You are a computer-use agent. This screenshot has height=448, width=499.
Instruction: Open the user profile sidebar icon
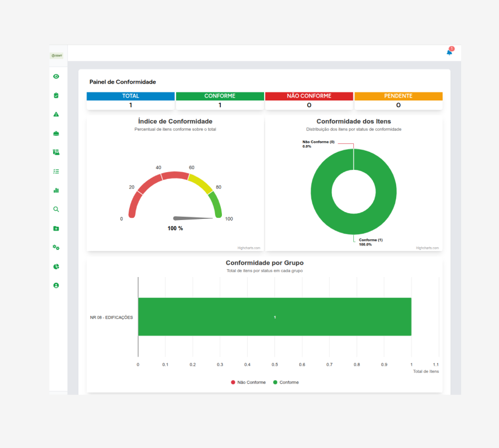[x=56, y=286]
